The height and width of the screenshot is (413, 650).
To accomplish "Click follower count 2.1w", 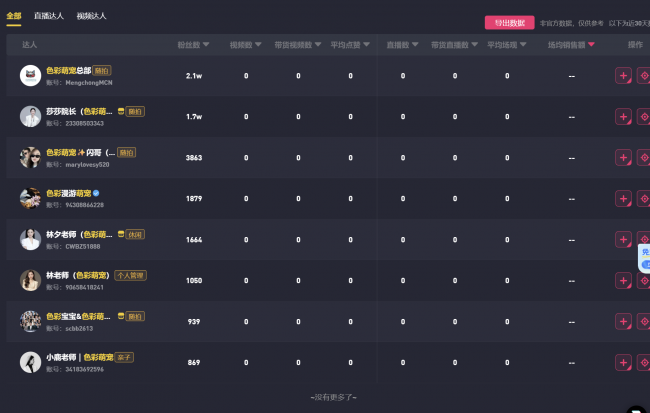I will click(x=194, y=76).
